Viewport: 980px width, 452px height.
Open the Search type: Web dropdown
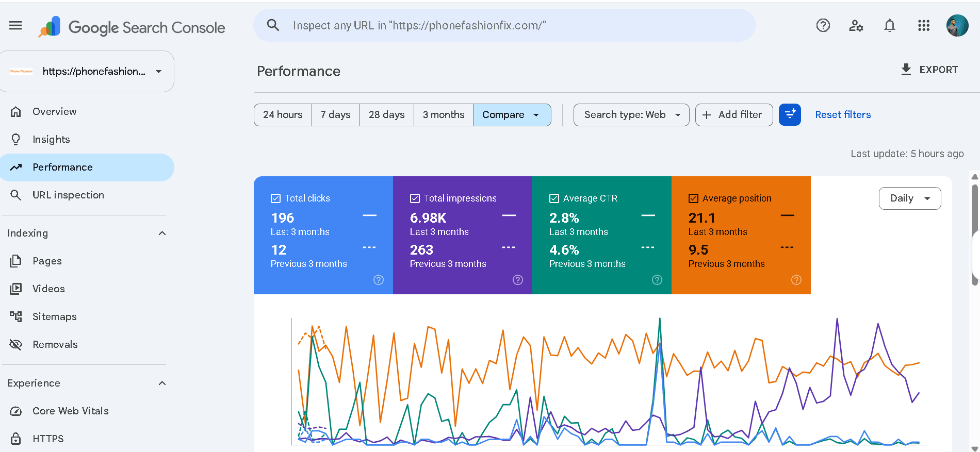pyautogui.click(x=631, y=114)
